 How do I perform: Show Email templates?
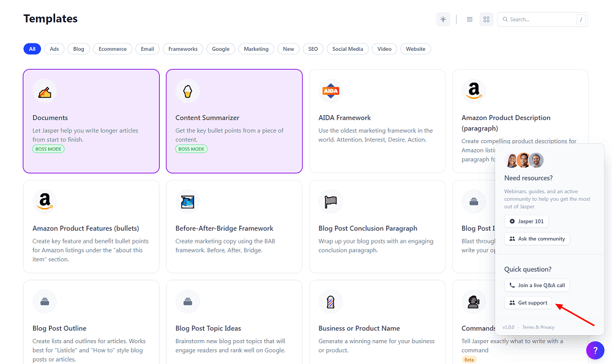click(x=147, y=49)
